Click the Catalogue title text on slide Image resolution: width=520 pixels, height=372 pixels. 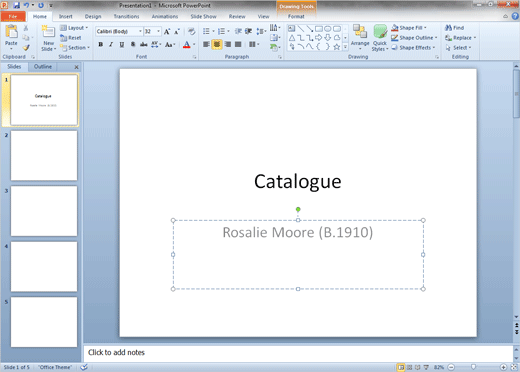coord(298,182)
